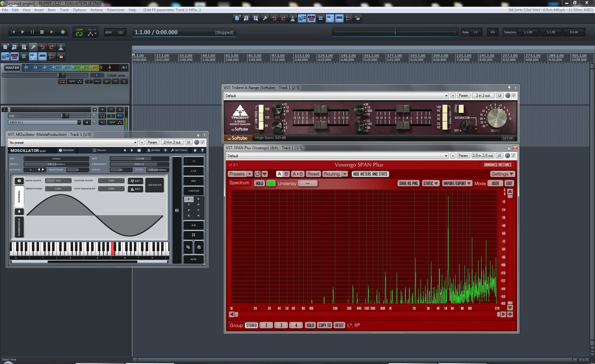Go to project start in transport
Screen dimensions: 595x364
tap(13, 32)
